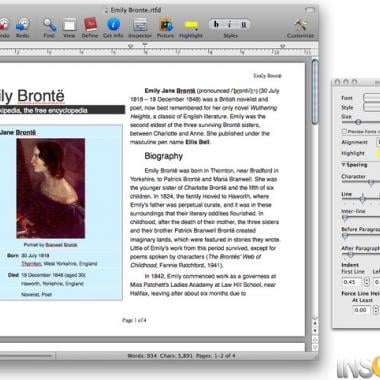Apply bold style with b button
Viewport: 380px width, 380px height.
pyautogui.click(x=216, y=24)
